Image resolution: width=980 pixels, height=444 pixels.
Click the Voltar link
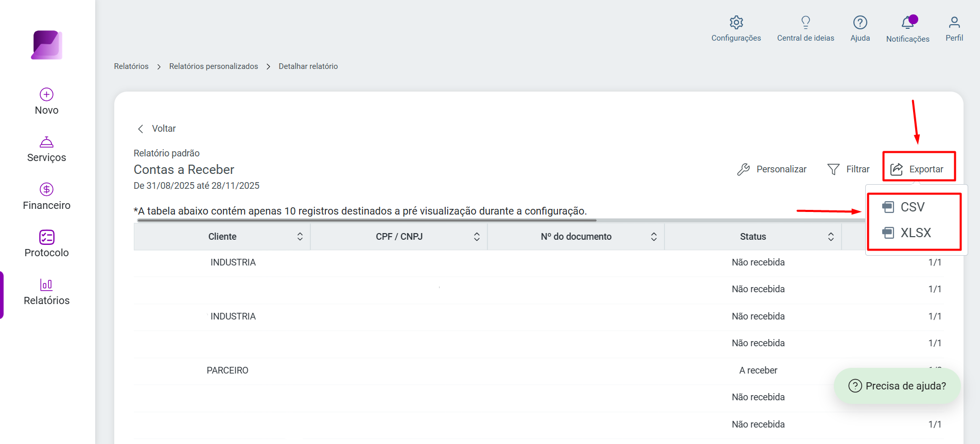coord(164,129)
